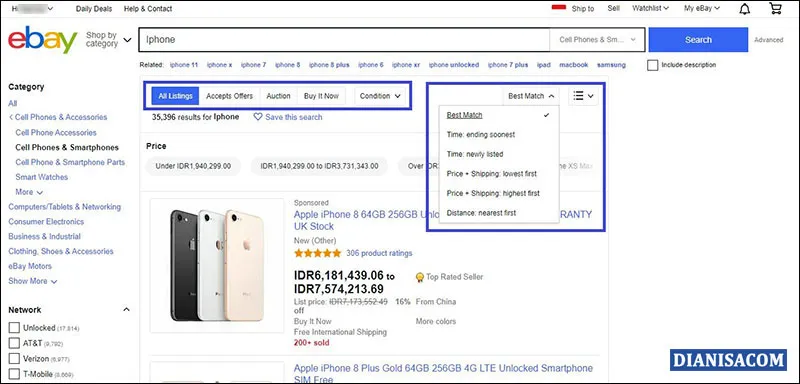Select the Accepts Offers tab
Screen dimensions: 800x384
click(230, 96)
